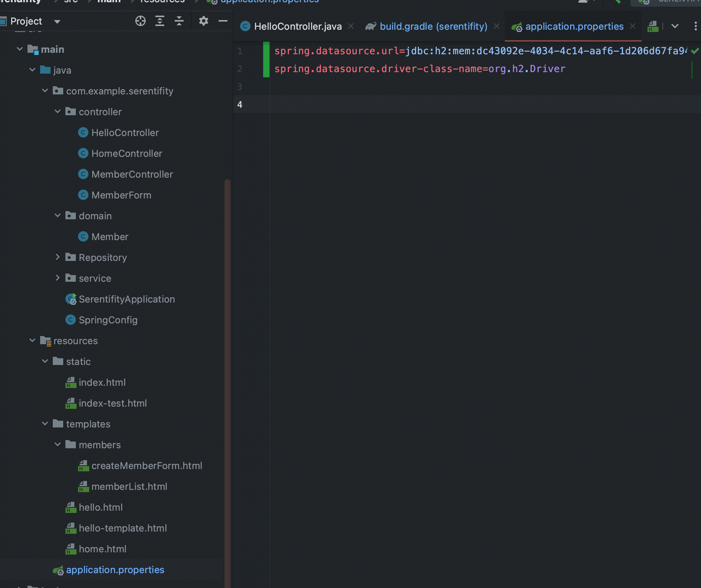Close the HelloController.java tab

351,26
